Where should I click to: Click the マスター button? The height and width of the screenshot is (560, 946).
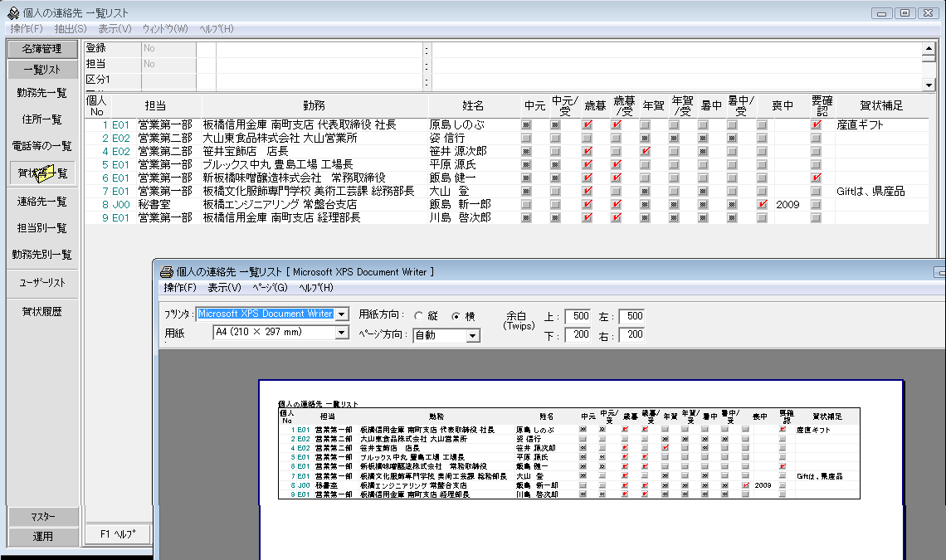pyautogui.click(x=43, y=517)
